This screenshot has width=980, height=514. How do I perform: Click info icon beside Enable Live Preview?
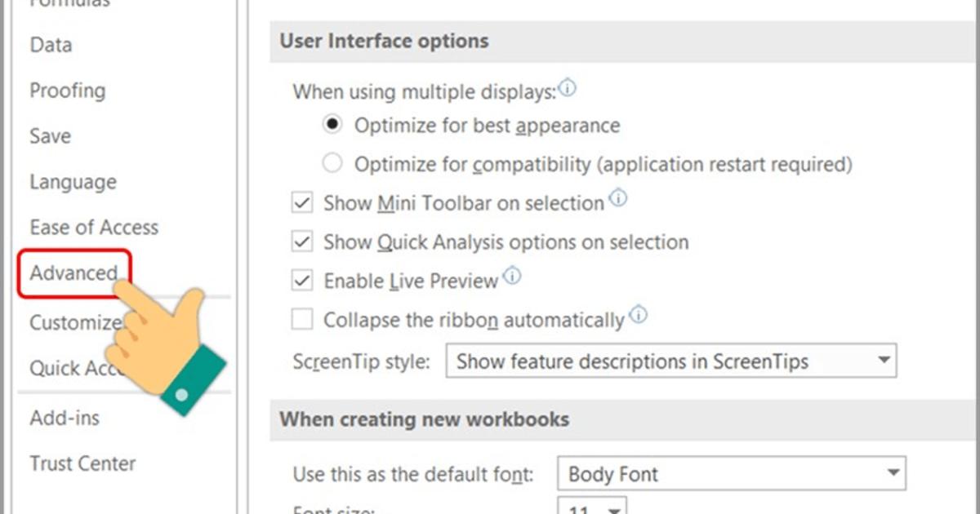(512, 277)
